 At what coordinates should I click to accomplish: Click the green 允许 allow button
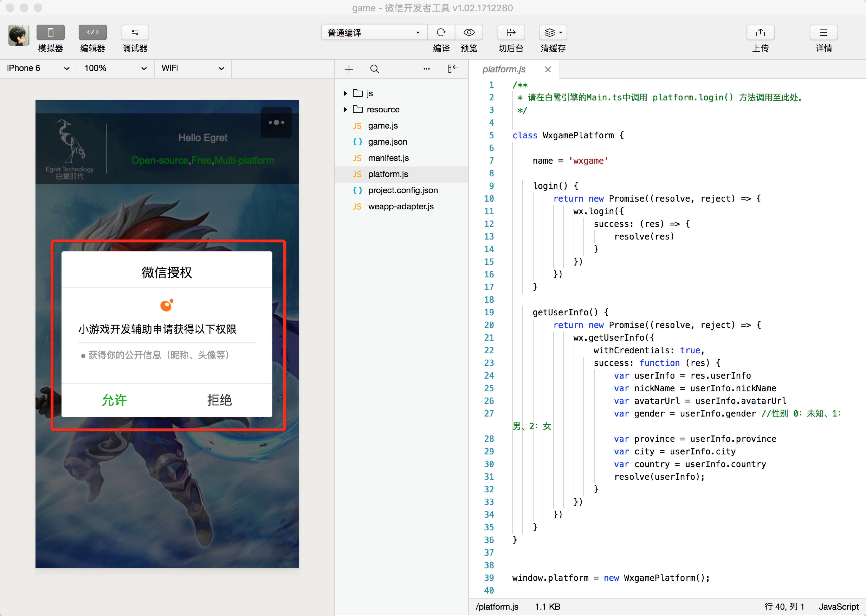(x=114, y=400)
